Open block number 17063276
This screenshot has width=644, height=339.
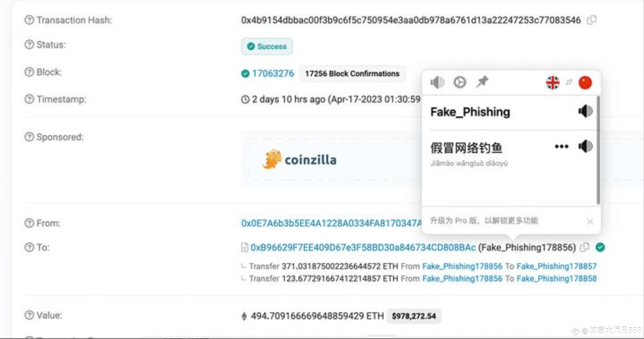[273, 74]
